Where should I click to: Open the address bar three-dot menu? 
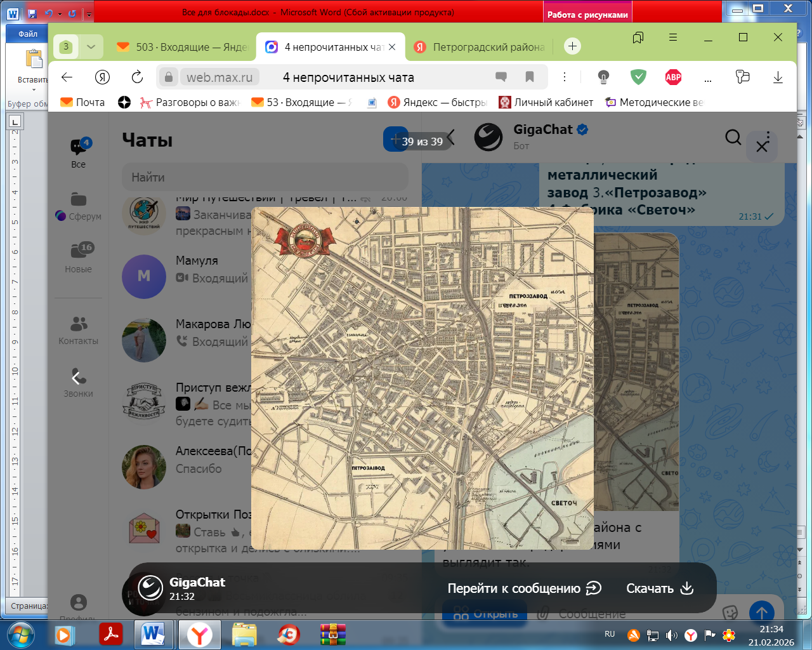tap(565, 77)
